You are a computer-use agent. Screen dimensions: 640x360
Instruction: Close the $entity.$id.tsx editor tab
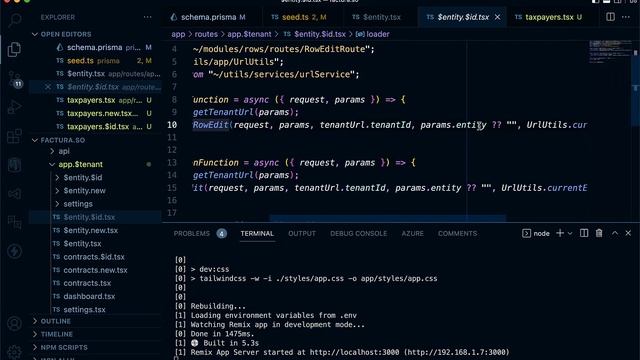pos(497,17)
